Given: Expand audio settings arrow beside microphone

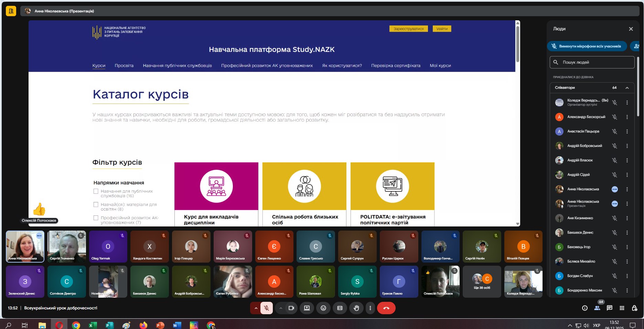Looking at the screenshot, I should point(256,308).
